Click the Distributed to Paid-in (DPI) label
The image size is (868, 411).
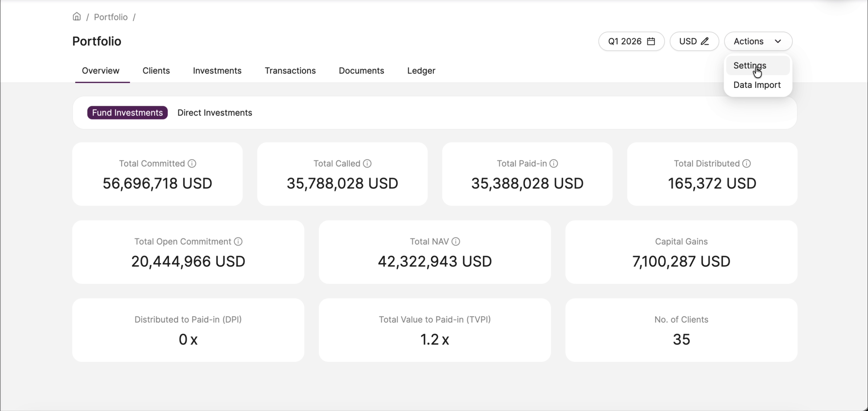pos(188,319)
